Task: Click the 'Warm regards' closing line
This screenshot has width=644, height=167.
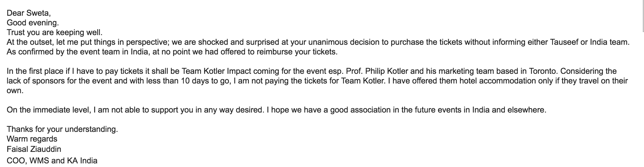Action: [32, 139]
